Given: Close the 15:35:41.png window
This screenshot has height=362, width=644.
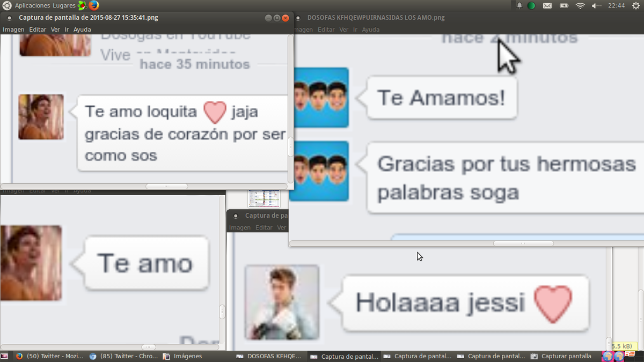Looking at the screenshot, I should click(x=286, y=18).
